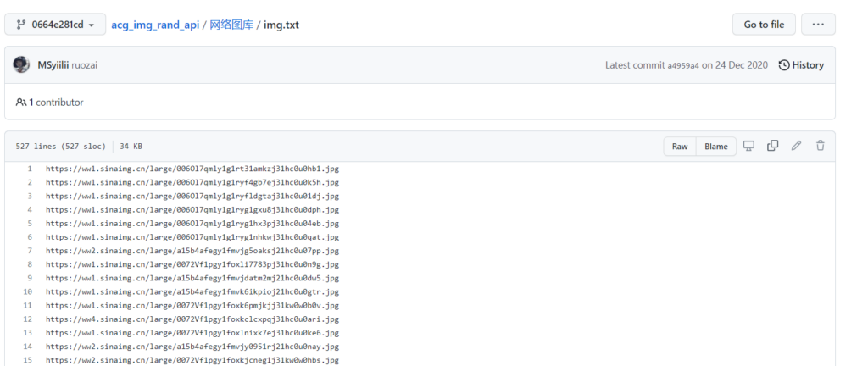
Task: Select line number 5
Action: pyautogui.click(x=30, y=224)
